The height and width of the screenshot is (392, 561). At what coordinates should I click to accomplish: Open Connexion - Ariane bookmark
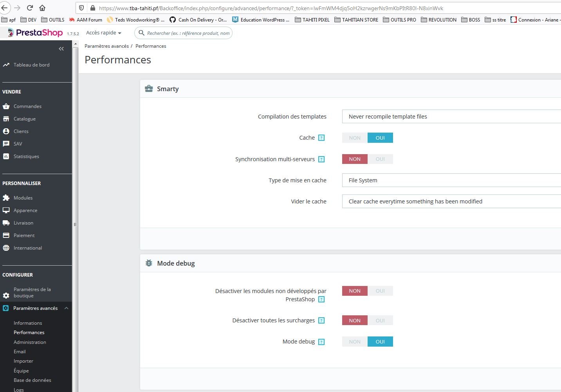536,20
